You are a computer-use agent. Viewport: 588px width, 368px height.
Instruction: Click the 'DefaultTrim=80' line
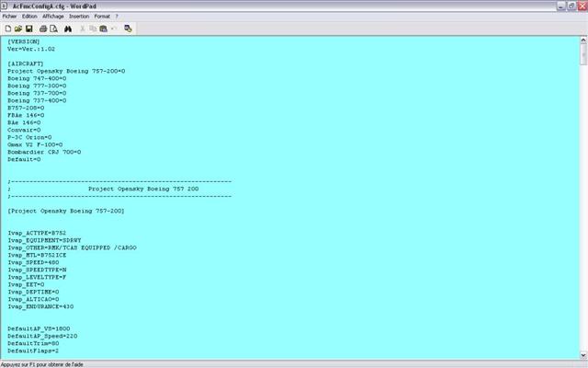click(x=33, y=343)
